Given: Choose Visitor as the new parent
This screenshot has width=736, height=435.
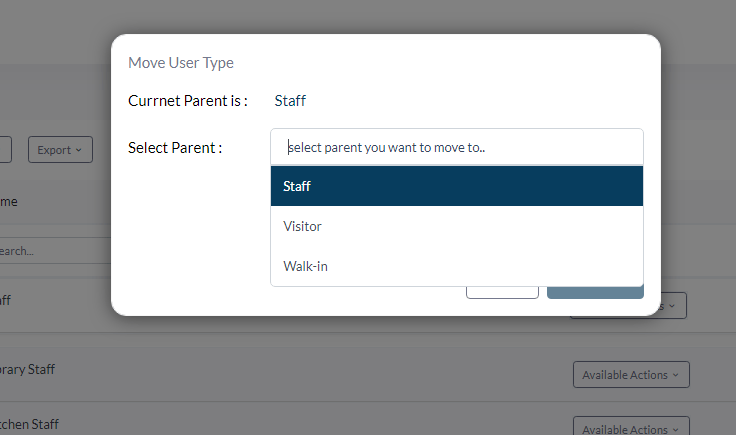Looking at the screenshot, I should 457,226.
